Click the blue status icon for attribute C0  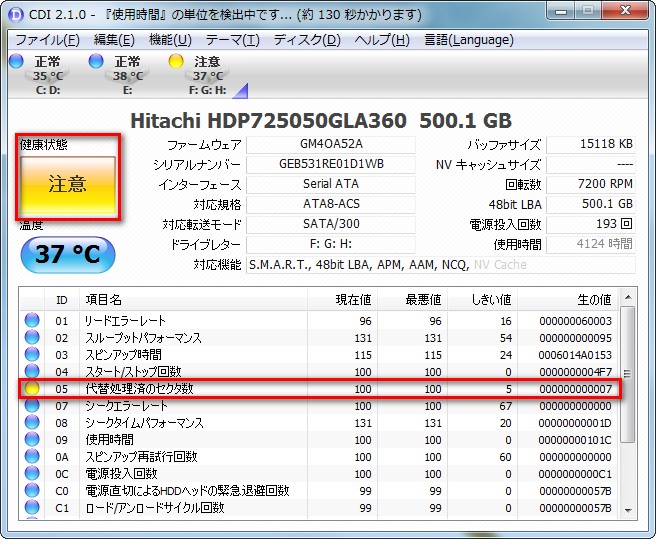point(32,491)
